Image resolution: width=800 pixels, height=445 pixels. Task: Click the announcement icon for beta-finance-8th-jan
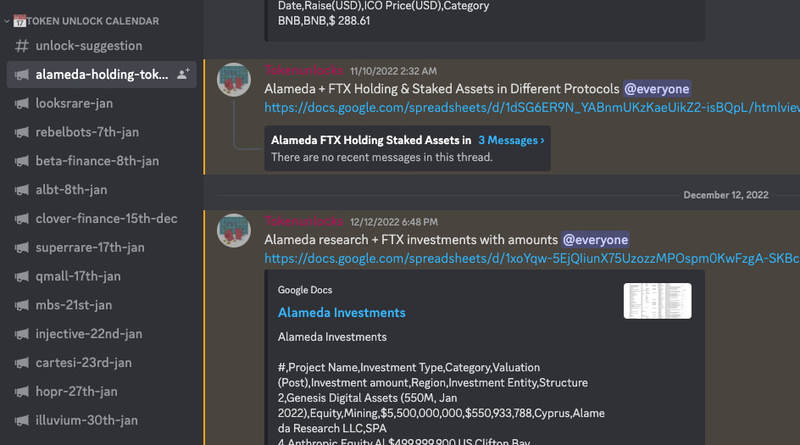(x=21, y=161)
